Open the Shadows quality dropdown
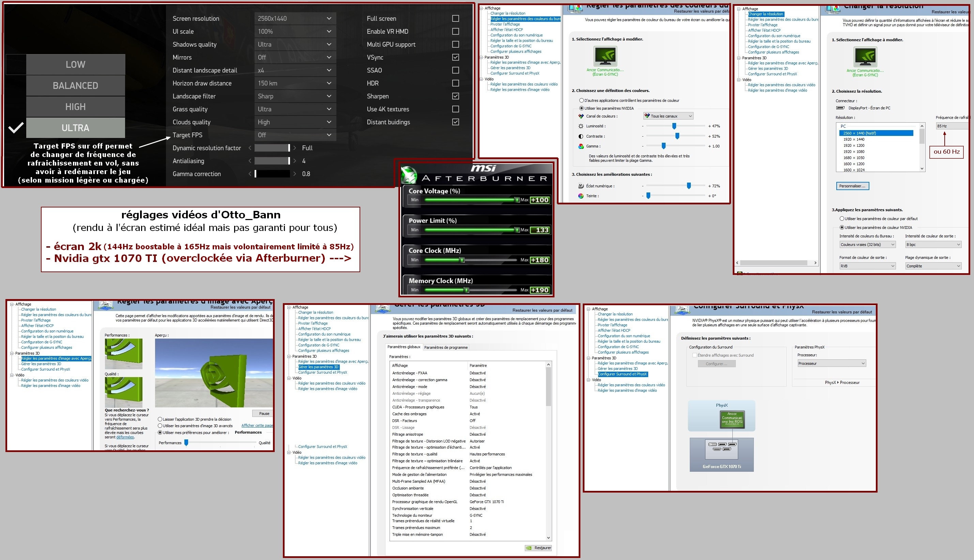The height and width of the screenshot is (560, 974). pyautogui.click(x=295, y=44)
